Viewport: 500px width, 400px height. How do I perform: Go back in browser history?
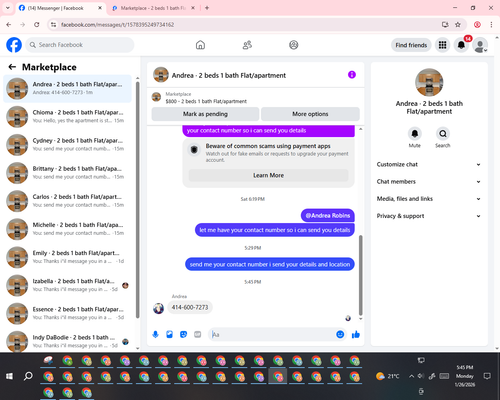[x=9, y=25]
